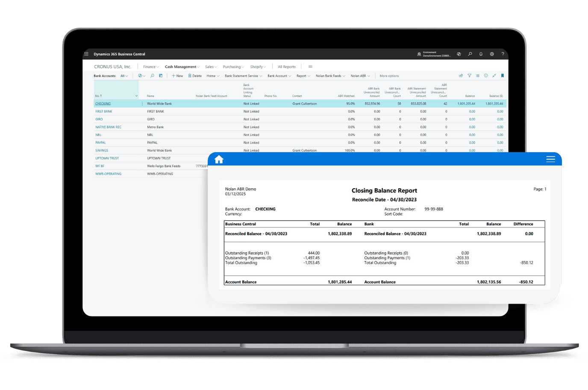Open the settings gear

click(492, 54)
